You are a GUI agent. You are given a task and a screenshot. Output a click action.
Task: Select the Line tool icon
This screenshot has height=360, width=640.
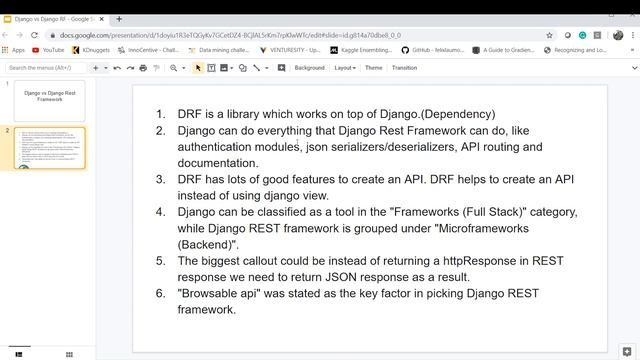tap(257, 68)
